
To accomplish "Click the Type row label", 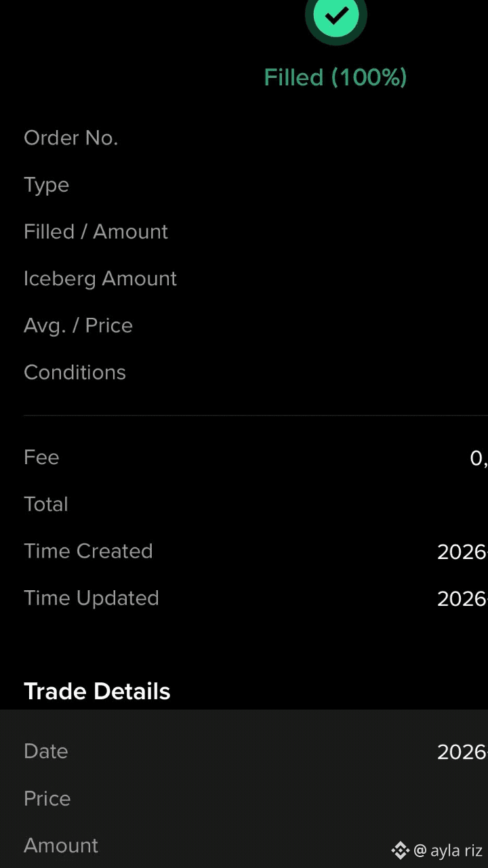I will [47, 186].
